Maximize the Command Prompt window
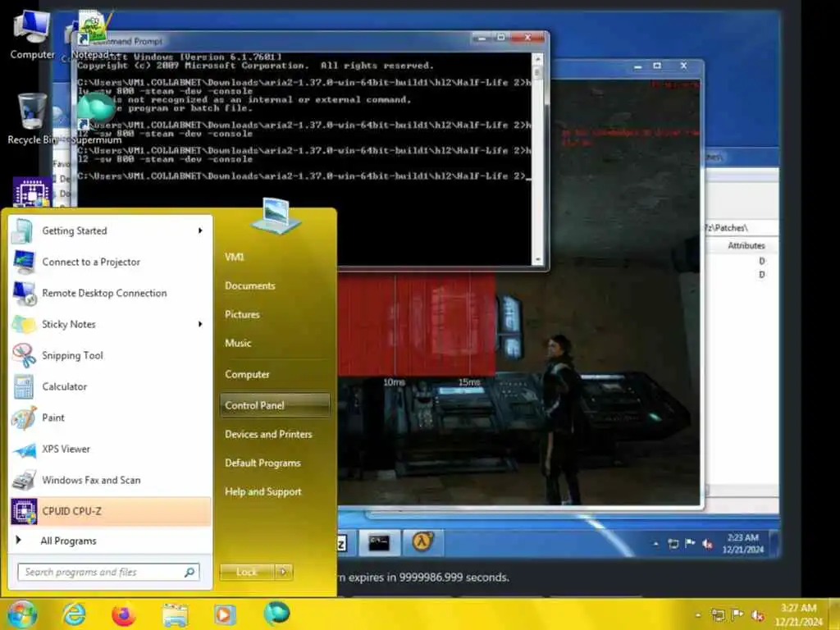Image resolution: width=840 pixels, height=630 pixels. (501, 37)
